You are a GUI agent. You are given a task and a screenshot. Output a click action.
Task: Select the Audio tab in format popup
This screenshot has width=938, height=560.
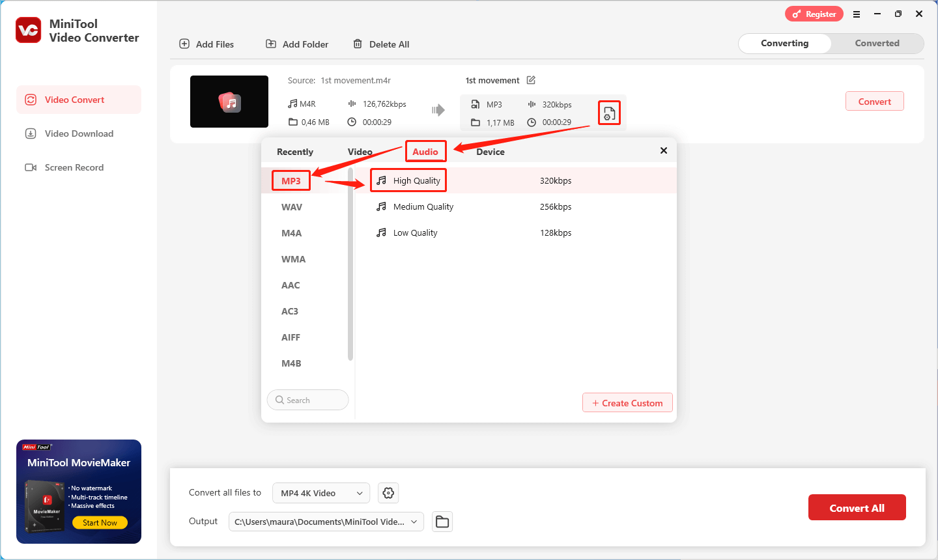click(x=425, y=152)
